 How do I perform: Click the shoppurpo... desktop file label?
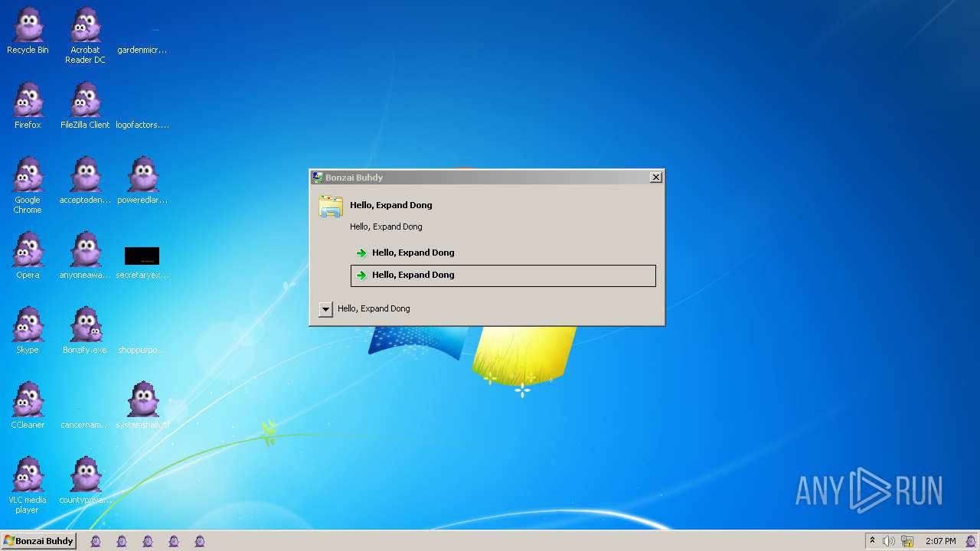pyautogui.click(x=142, y=350)
